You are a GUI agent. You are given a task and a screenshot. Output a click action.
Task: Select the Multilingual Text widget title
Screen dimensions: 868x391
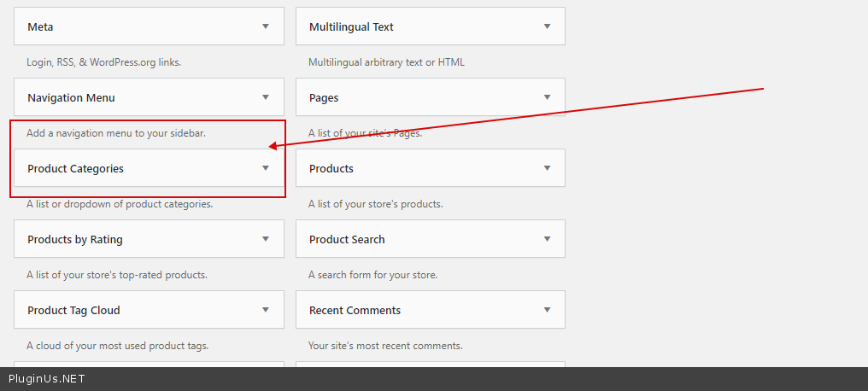351,26
